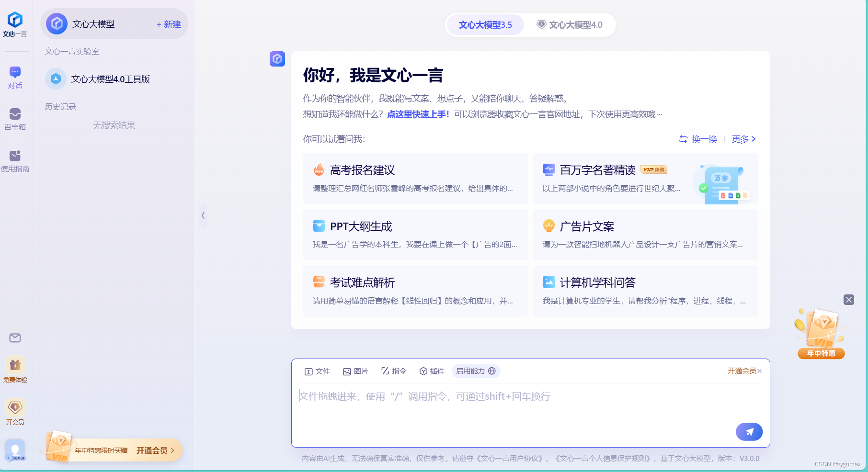Screen dimensions: 868x472
Task: Click the 开会员 diamond icon
Action: pyautogui.click(x=15, y=412)
